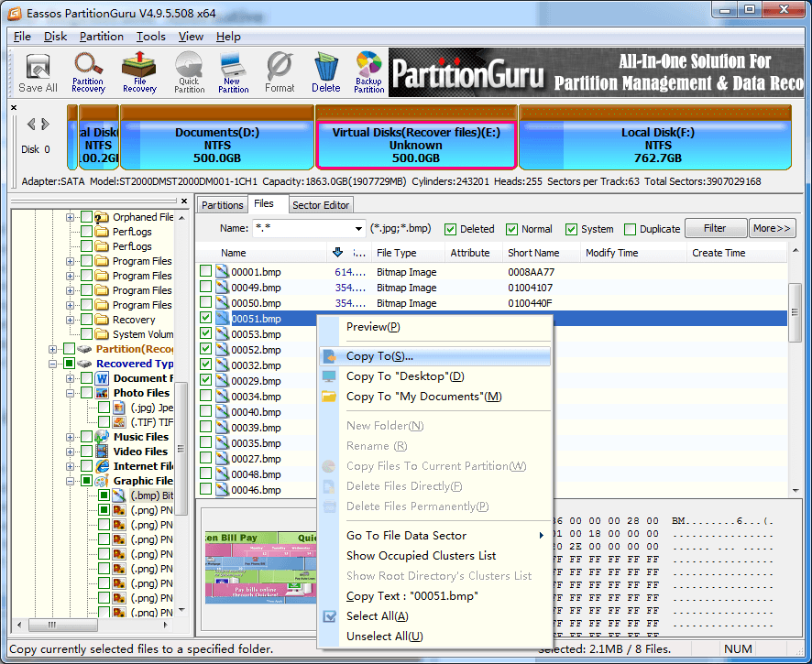The image size is (812, 664).
Task: Toggle the Normal filter checkbox
Action: coord(511,229)
